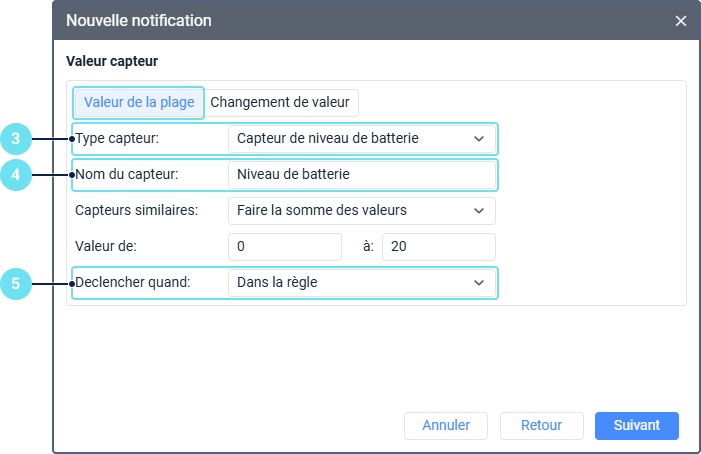Go back with the Retour button
The height and width of the screenshot is (454, 701).
541,425
